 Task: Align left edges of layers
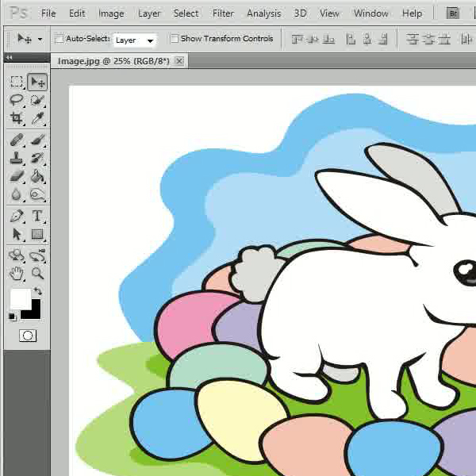pyautogui.click(x=351, y=39)
